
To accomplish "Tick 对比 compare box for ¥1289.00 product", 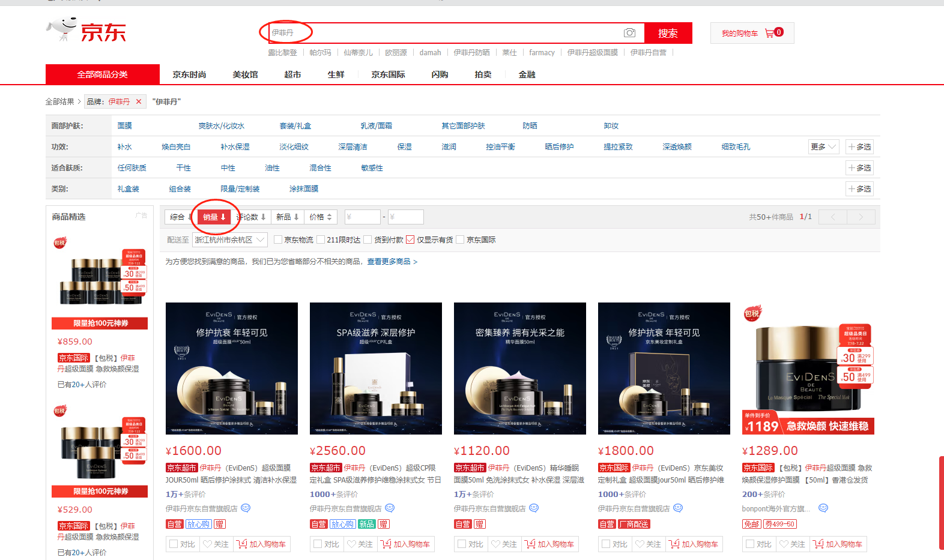I will coord(750,544).
